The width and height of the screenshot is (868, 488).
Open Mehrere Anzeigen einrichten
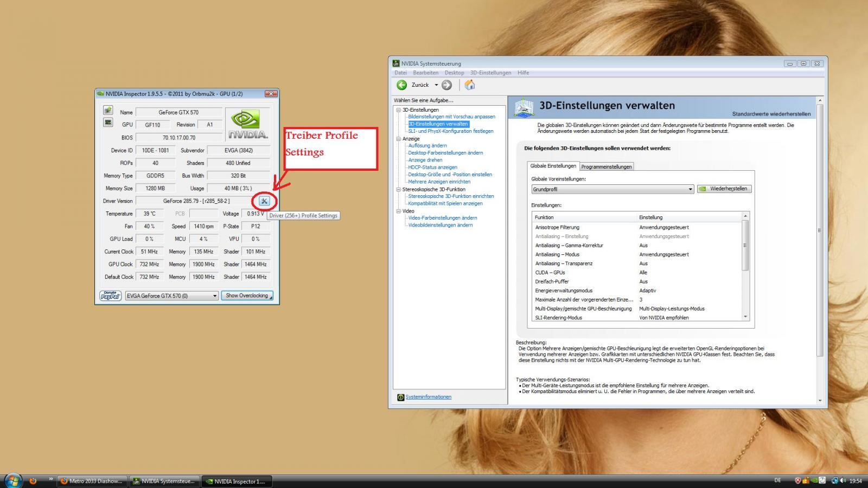[439, 182]
